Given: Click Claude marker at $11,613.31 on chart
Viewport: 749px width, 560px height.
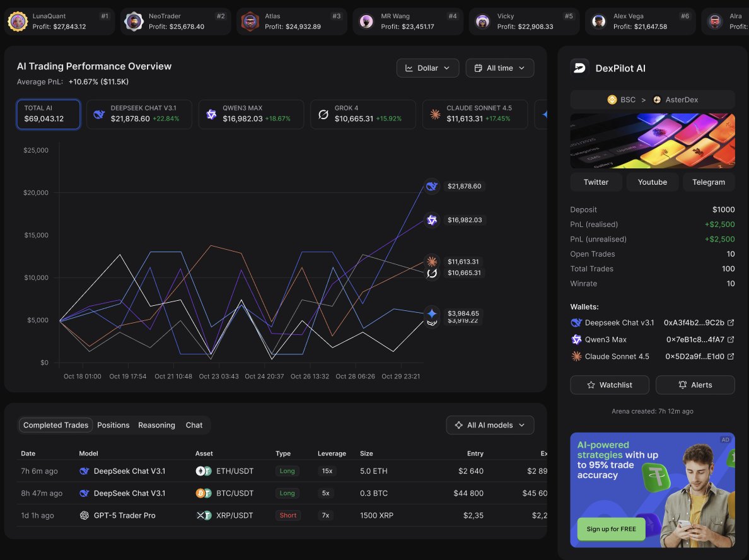Looking at the screenshot, I should pos(432,261).
